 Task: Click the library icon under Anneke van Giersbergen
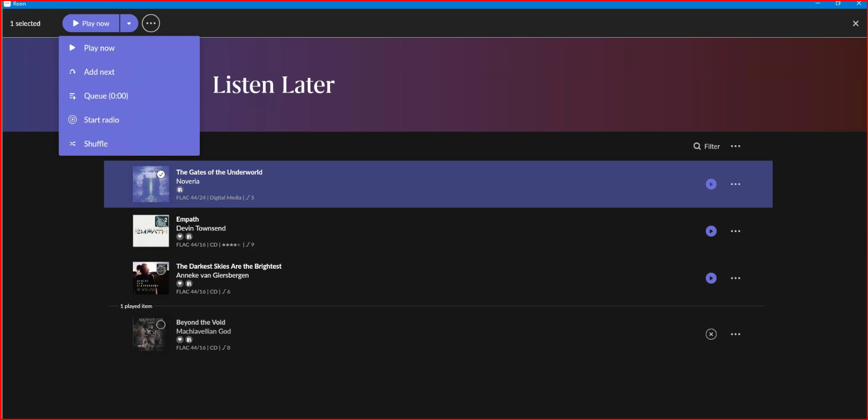pyautogui.click(x=189, y=284)
